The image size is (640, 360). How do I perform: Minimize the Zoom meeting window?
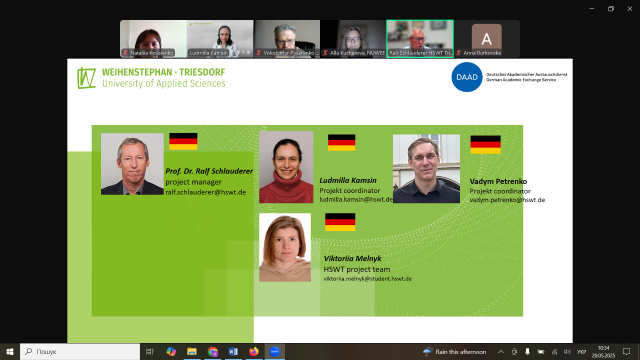pyautogui.click(x=592, y=9)
